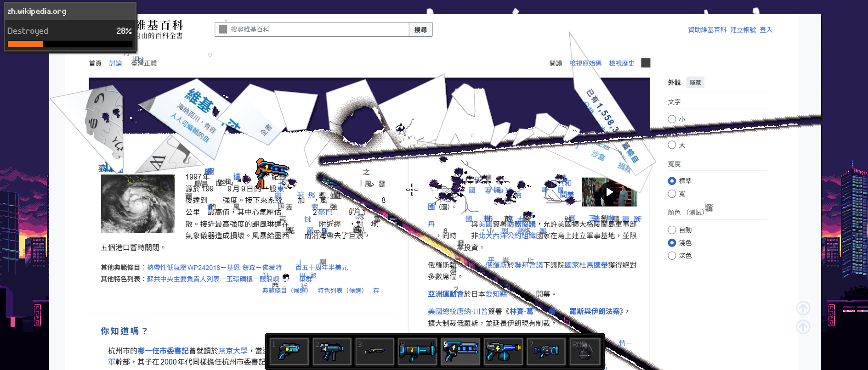Viewport: 868px width, 370px height.
Task: Click the 你知道嗎？ section heading
Action: (x=124, y=331)
